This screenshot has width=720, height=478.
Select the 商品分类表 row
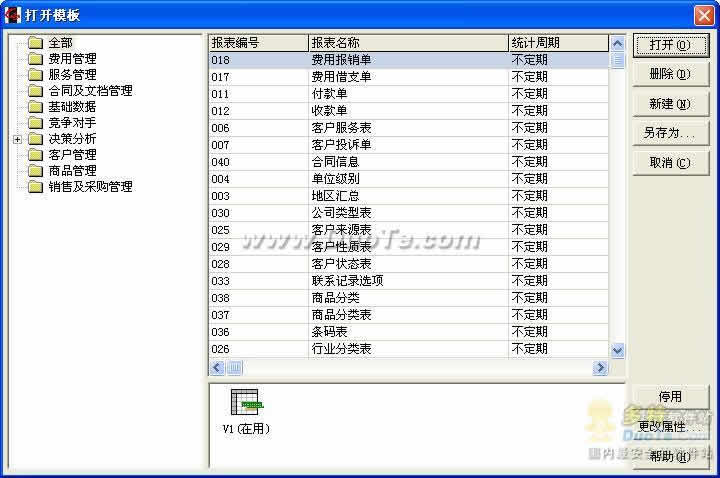click(x=409, y=315)
